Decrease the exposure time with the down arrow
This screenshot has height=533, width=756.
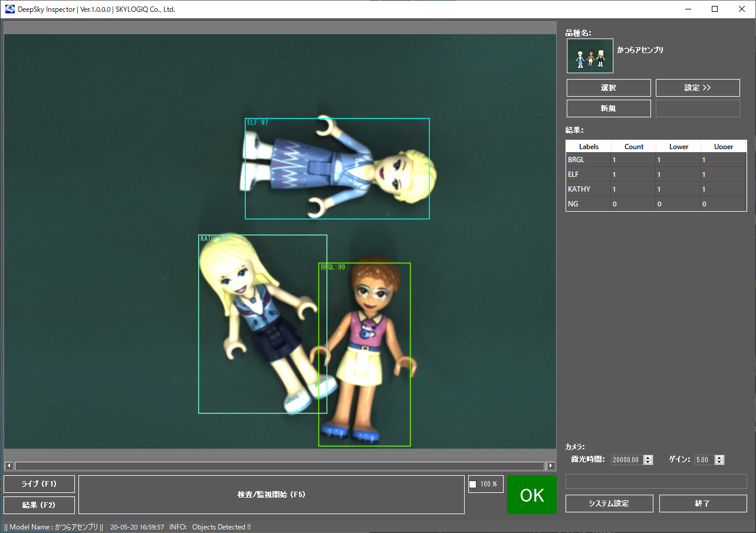648,462
